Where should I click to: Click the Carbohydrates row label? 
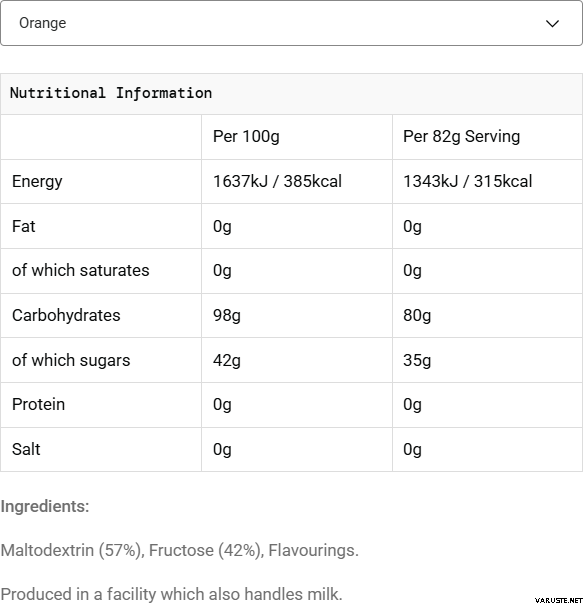click(66, 315)
